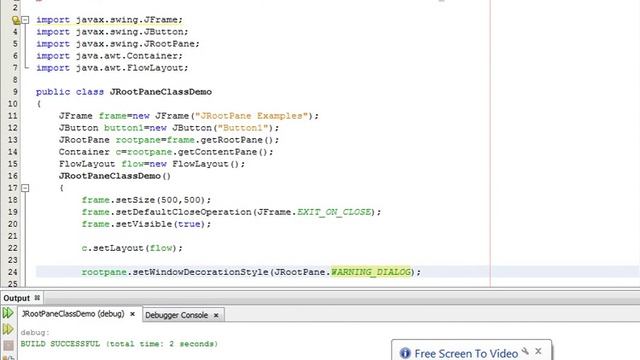Screen dimensions: 640x360
Task: Collapse the constructor body fold on line 17
Action: pos(25,188)
